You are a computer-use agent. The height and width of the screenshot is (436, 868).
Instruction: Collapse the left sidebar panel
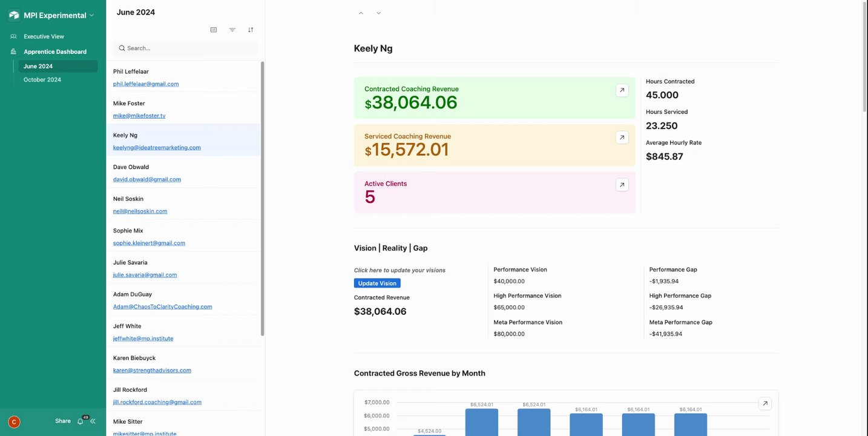pos(93,421)
